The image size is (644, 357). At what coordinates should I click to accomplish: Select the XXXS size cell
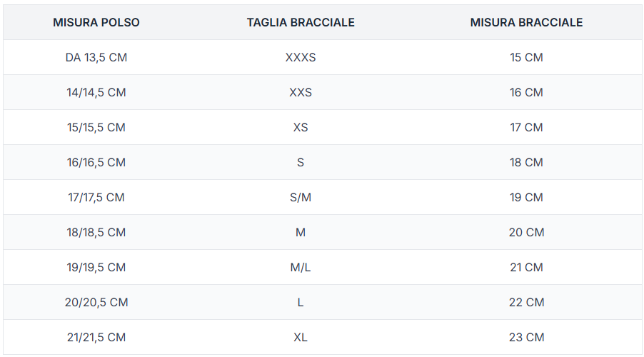tap(301, 57)
